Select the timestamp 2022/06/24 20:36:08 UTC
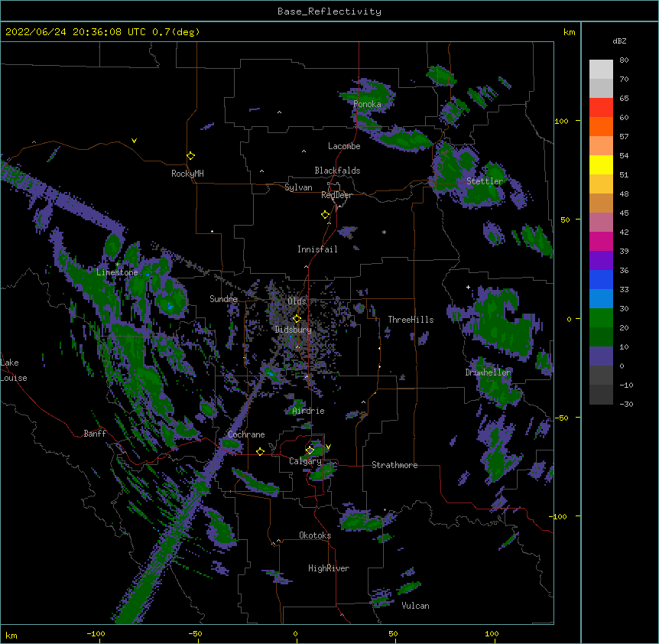This screenshot has width=659, height=644. pyautogui.click(x=76, y=32)
